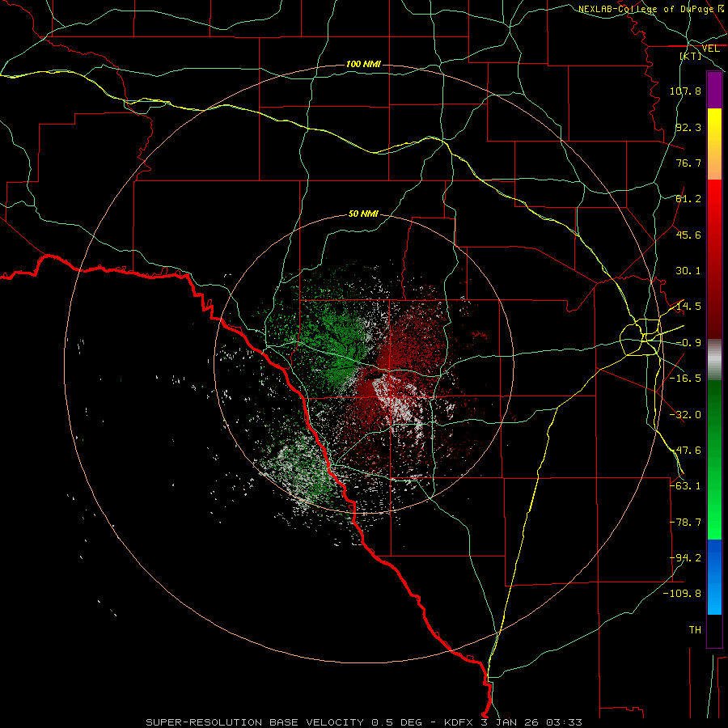
Task: Click the 30.1 velocity scale value
Action: pyautogui.click(x=688, y=271)
